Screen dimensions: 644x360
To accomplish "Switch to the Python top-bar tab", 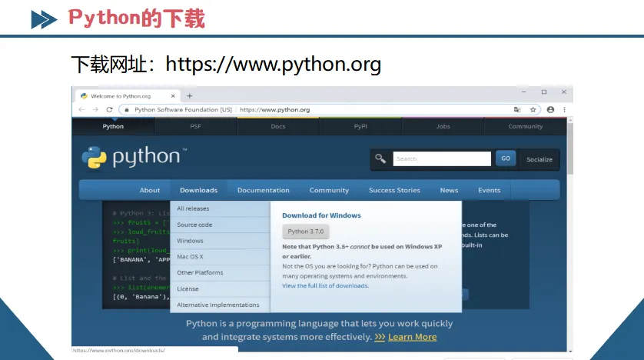I will 113,127.
